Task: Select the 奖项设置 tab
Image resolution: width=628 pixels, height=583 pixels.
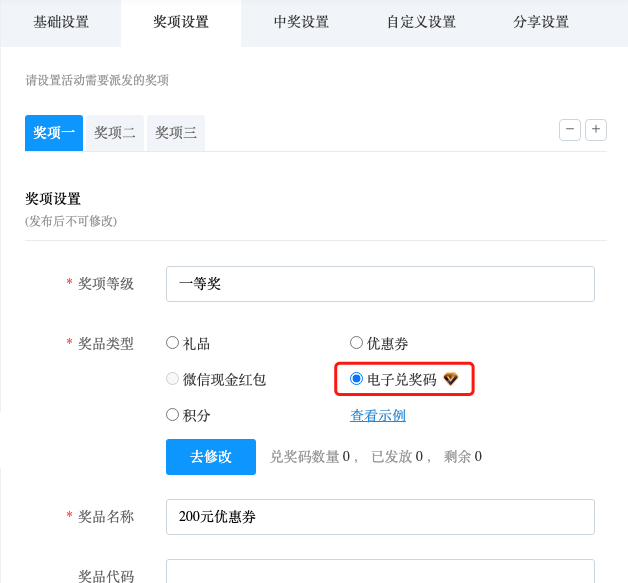Action: click(181, 22)
